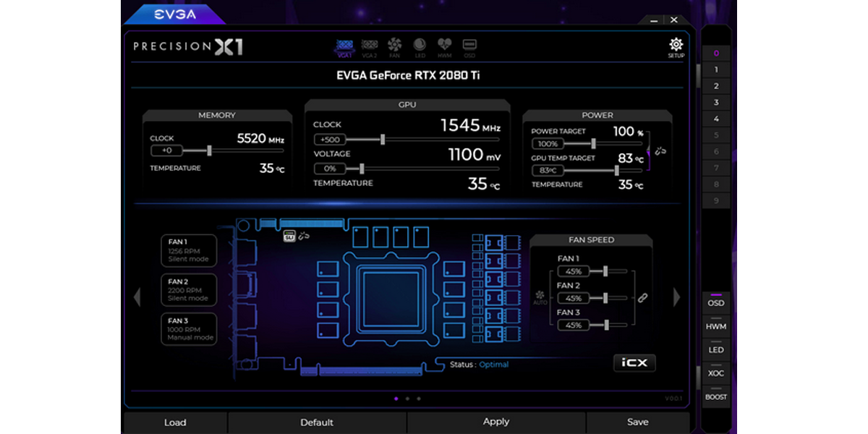Click the GPU temp target slider handle

[616, 171]
